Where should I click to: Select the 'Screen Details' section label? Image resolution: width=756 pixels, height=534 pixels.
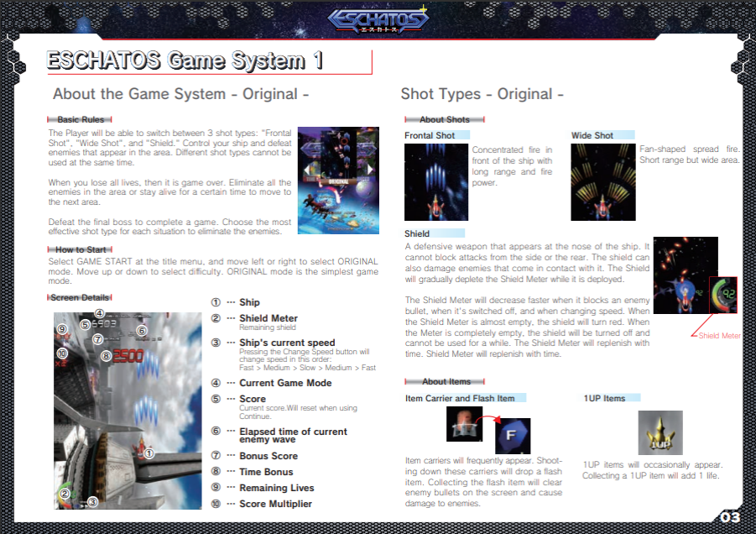tap(80, 297)
